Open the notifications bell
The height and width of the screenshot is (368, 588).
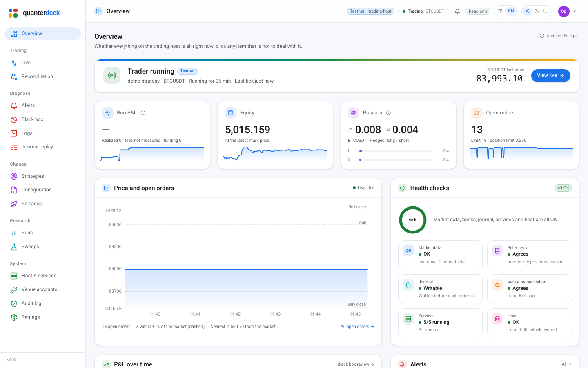[x=457, y=11]
